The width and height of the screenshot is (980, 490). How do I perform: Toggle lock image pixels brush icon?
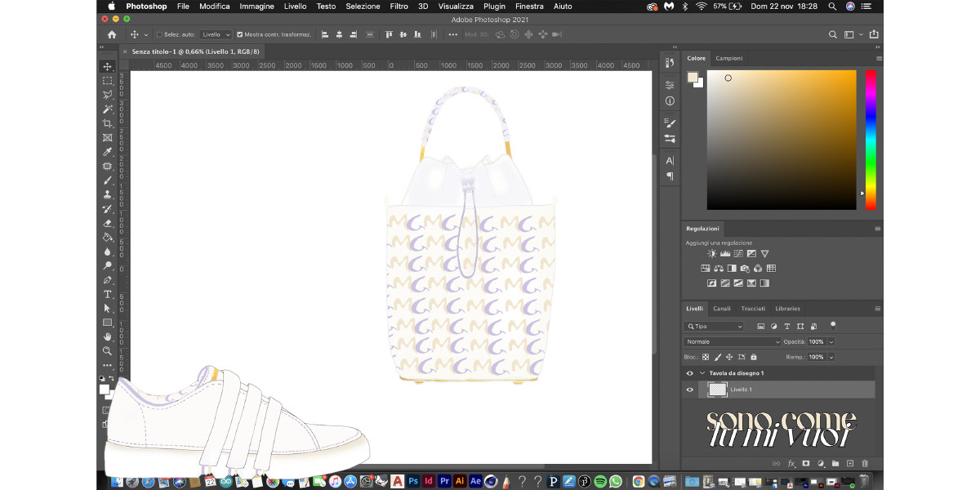point(718,357)
